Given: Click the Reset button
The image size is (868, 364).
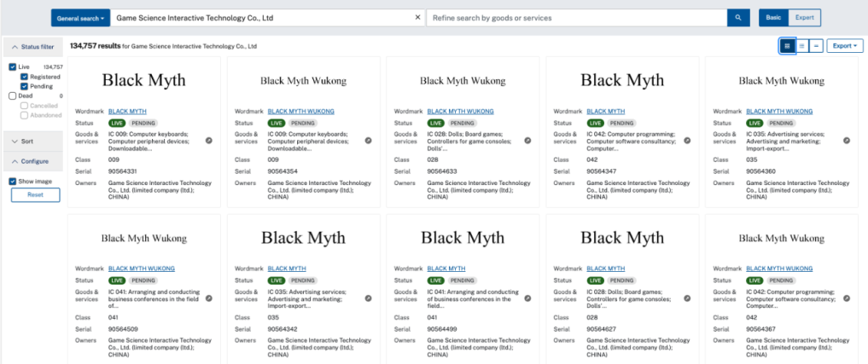Looking at the screenshot, I should tap(36, 195).
